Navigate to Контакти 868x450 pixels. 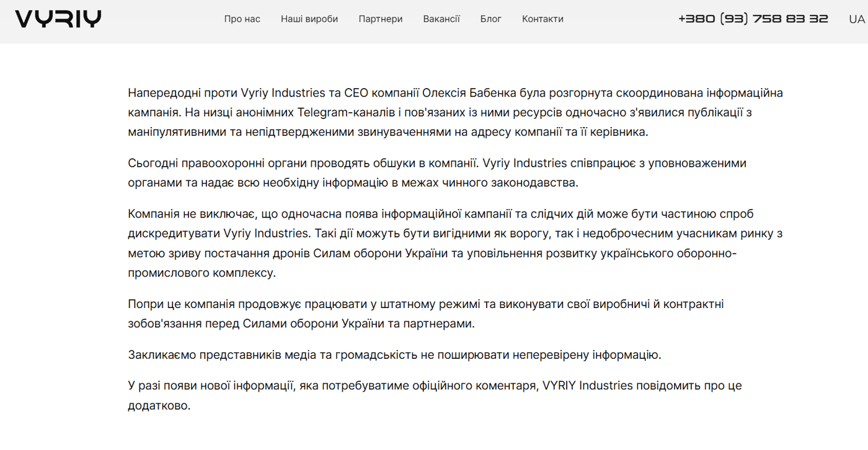(542, 19)
